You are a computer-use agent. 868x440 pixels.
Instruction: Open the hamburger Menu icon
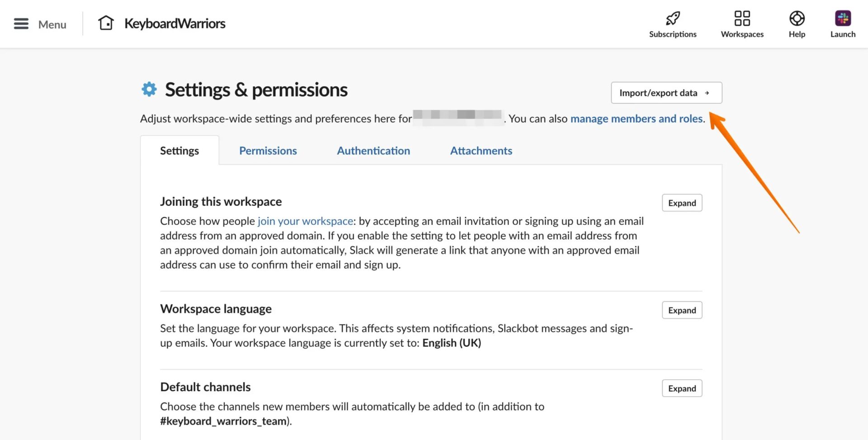tap(21, 23)
